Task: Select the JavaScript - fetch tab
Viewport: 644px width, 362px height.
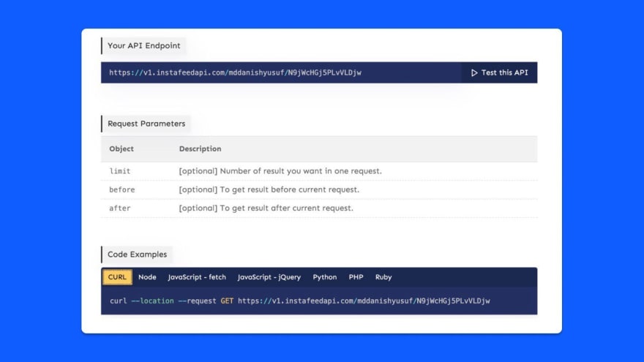Action: coord(197,277)
